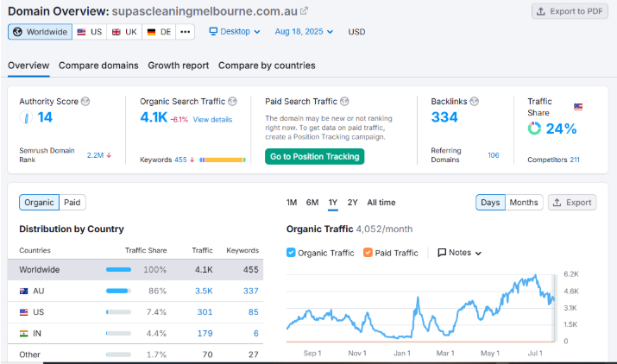Screen dimensions: 617x364
Task: Switch to the Compare domains tab
Action: [x=98, y=66]
